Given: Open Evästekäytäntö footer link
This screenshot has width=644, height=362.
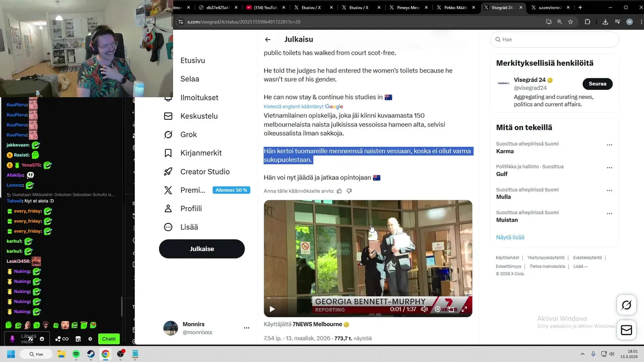Looking at the screenshot, I should tap(588, 258).
